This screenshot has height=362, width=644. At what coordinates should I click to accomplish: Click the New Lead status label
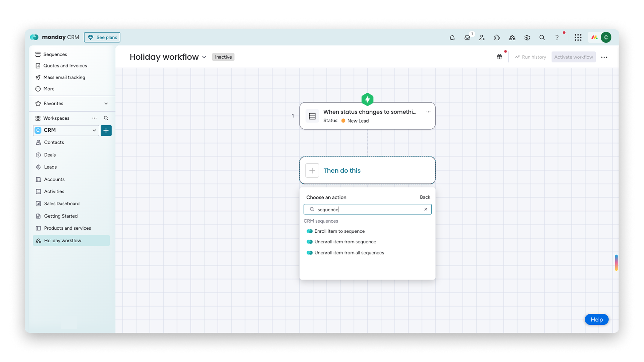pos(358,121)
